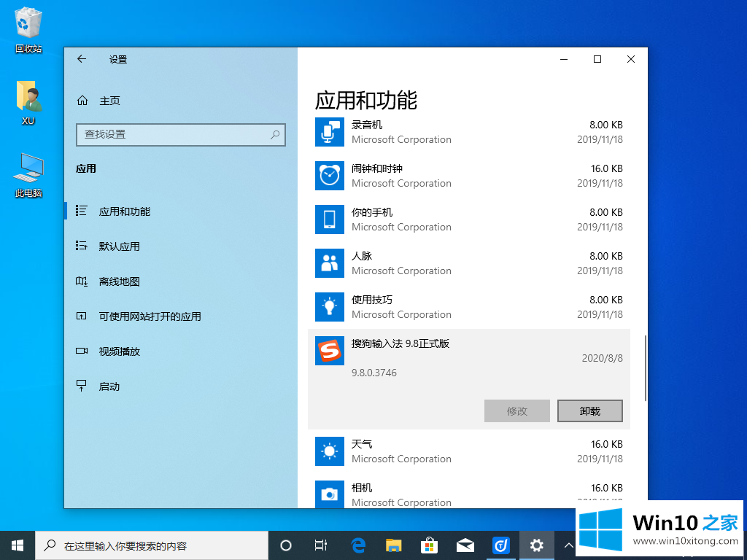Click the 相机 camera app icon
This screenshot has height=560, width=747.
pos(330,494)
